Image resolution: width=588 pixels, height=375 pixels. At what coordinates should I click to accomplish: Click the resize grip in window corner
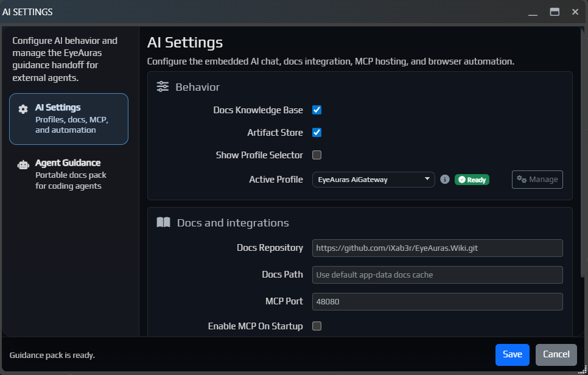[583, 370]
